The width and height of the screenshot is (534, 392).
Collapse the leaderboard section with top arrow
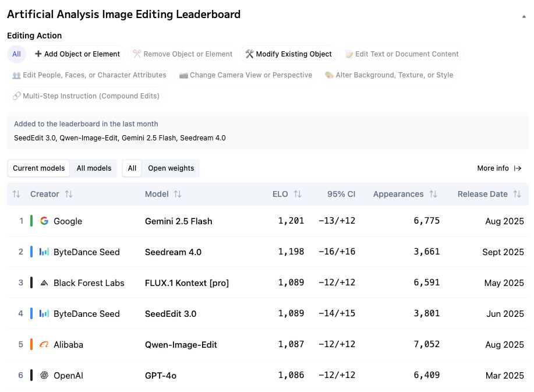tap(524, 17)
